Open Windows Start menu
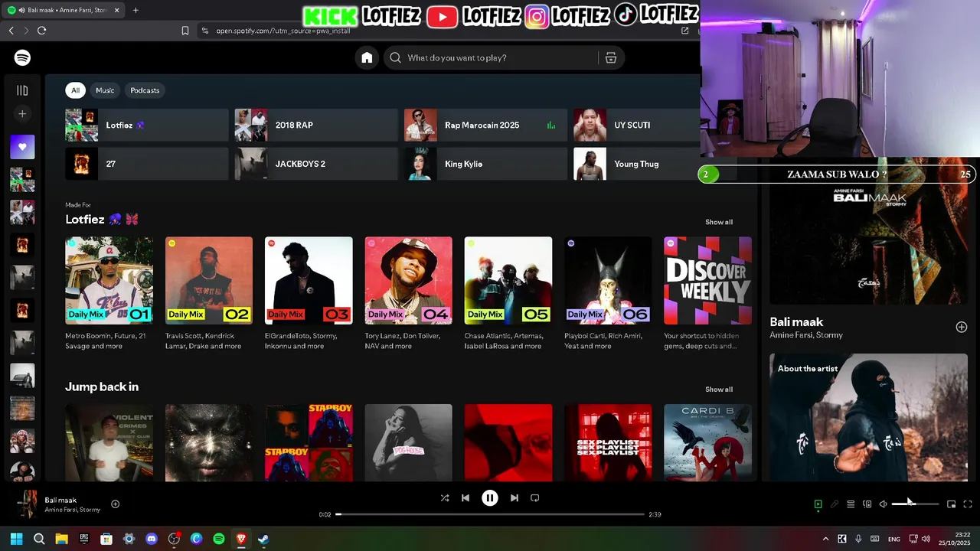This screenshot has width=980, height=551. [x=16, y=539]
